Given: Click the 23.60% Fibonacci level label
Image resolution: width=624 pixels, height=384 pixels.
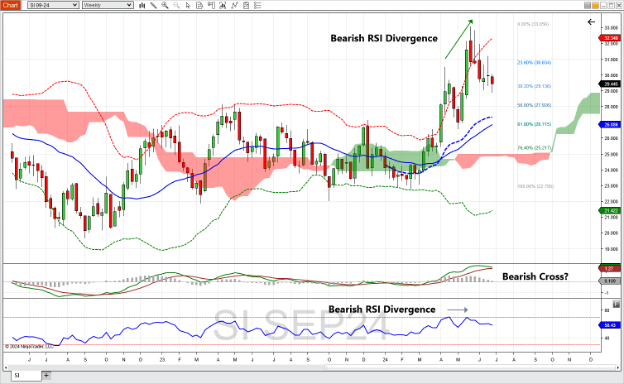Looking at the screenshot, I should 534,62.
